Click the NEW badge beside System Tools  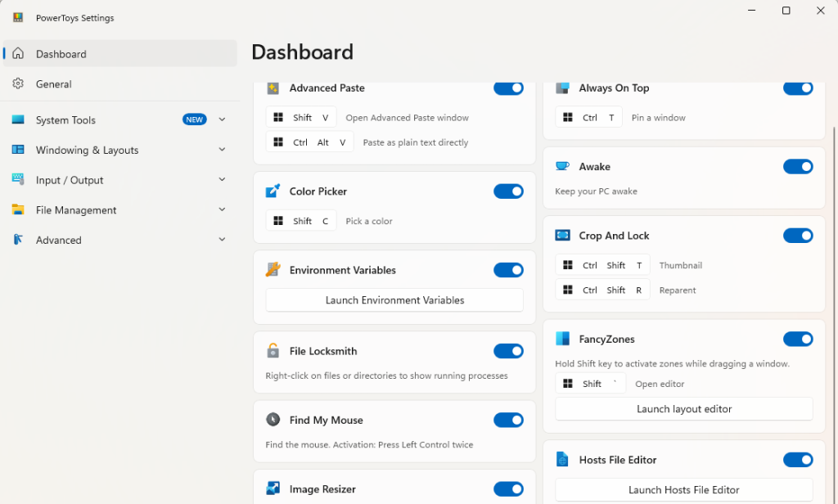click(x=195, y=119)
